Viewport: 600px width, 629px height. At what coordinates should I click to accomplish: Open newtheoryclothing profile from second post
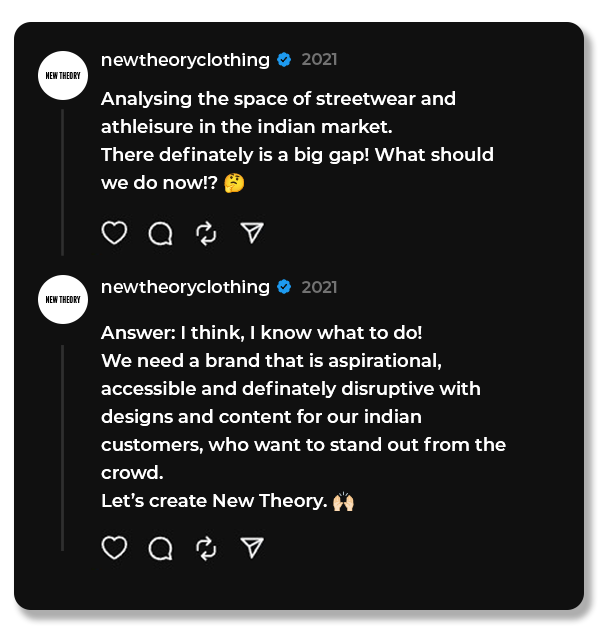click(185, 287)
